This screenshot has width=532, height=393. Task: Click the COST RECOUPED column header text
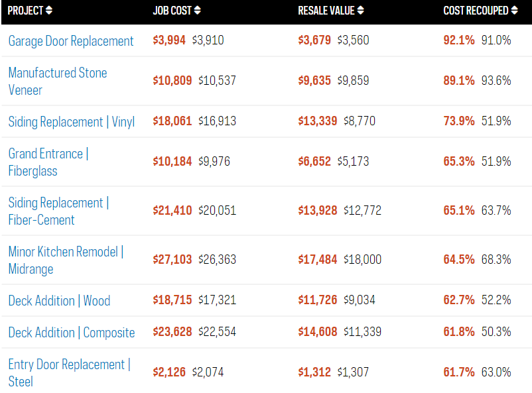coord(476,11)
